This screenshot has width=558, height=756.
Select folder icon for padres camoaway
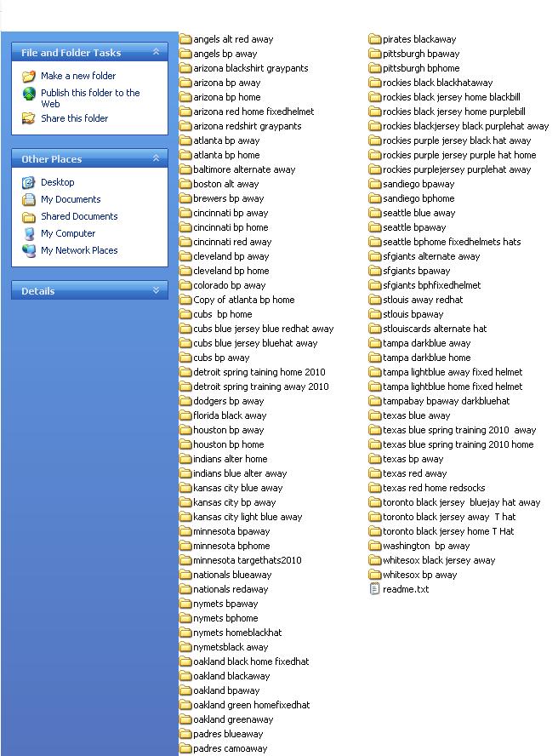[x=185, y=748]
